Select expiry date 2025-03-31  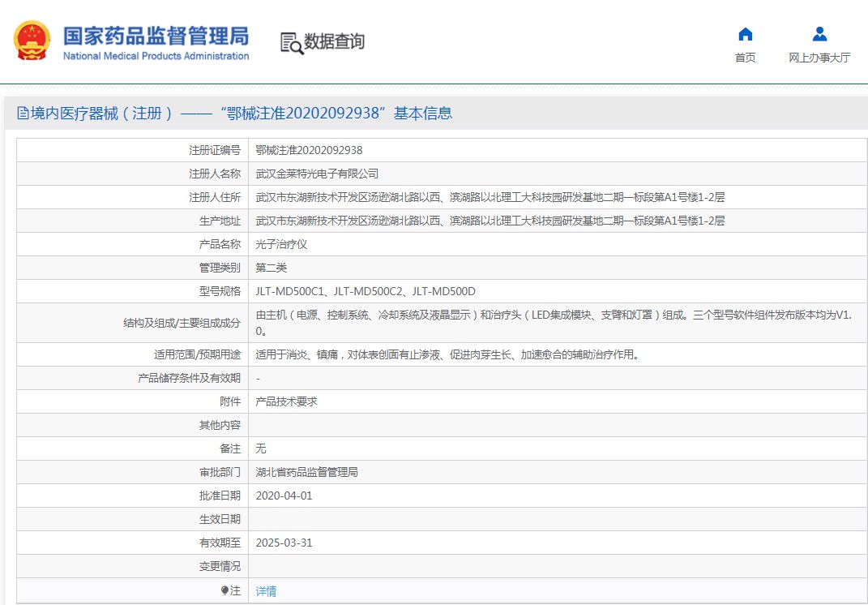point(284,543)
